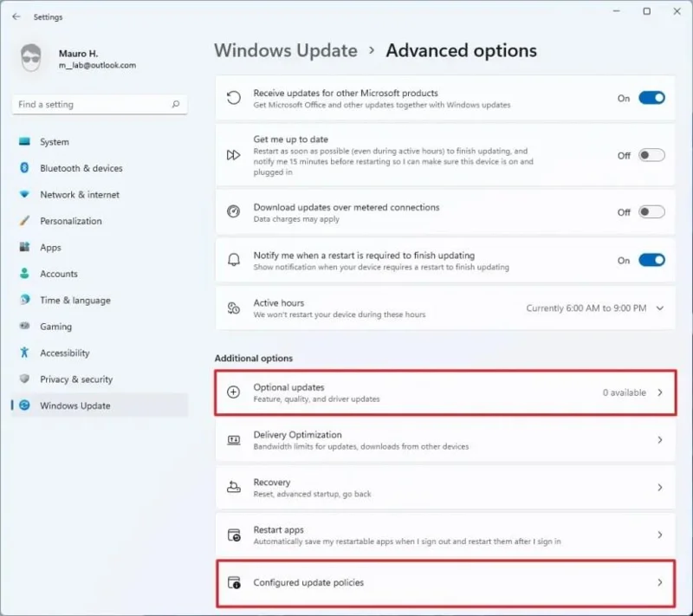Click the search magnifier icon

(176, 104)
